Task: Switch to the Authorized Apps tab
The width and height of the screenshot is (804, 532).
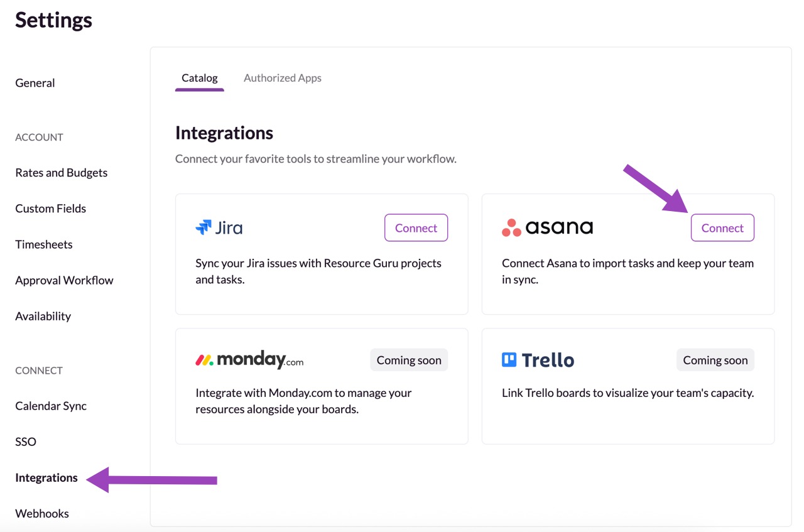Action: (282, 78)
